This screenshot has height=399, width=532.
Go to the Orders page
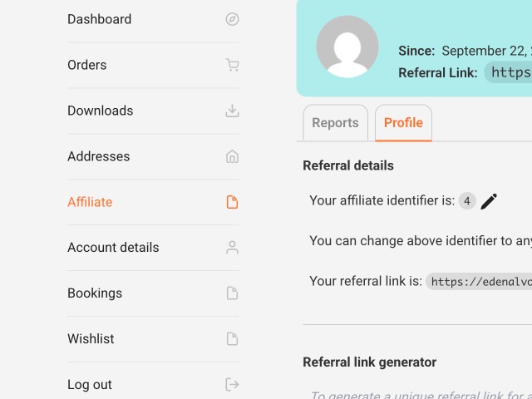(86, 65)
